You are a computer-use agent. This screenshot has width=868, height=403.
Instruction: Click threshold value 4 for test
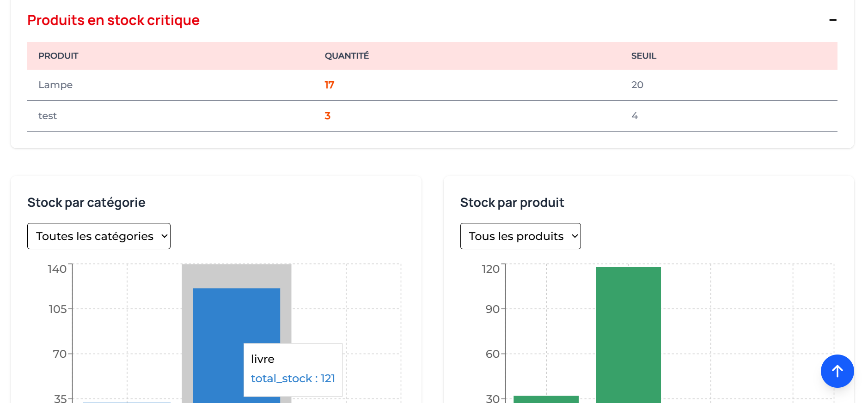tap(635, 116)
